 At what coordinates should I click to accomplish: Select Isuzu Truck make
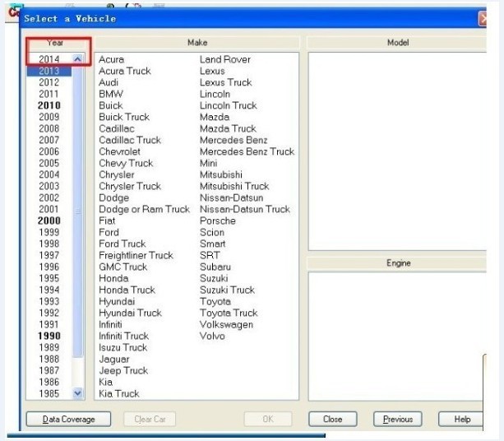[123, 347]
